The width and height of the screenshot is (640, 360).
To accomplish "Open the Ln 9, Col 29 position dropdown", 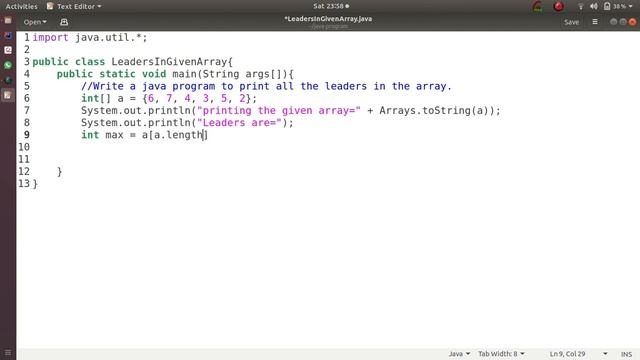I will [x=578, y=354].
